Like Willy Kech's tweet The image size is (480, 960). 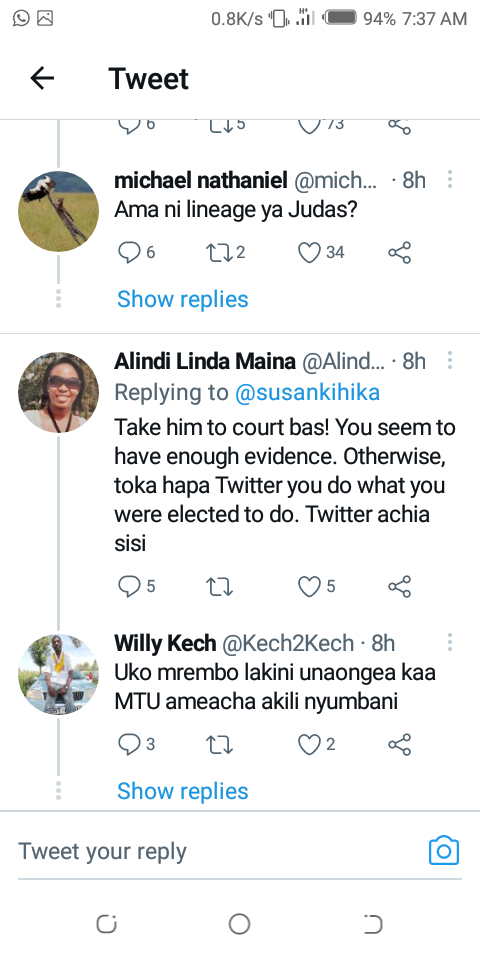[x=310, y=744]
